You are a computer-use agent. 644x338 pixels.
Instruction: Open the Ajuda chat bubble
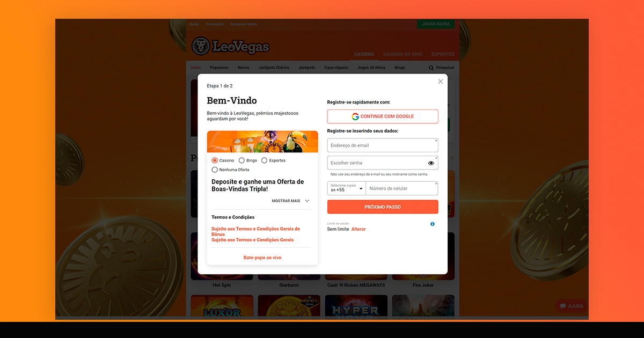[571, 306]
